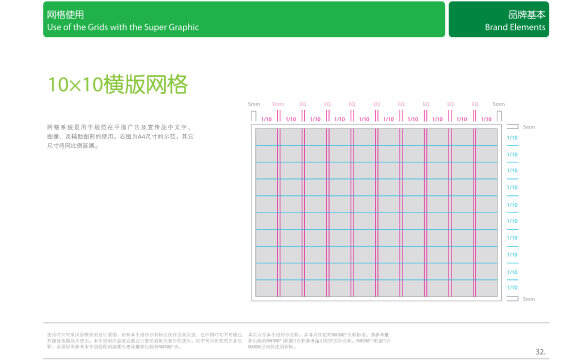
Task: Select the dark green "Brand Elements" box
Action: (499, 19)
